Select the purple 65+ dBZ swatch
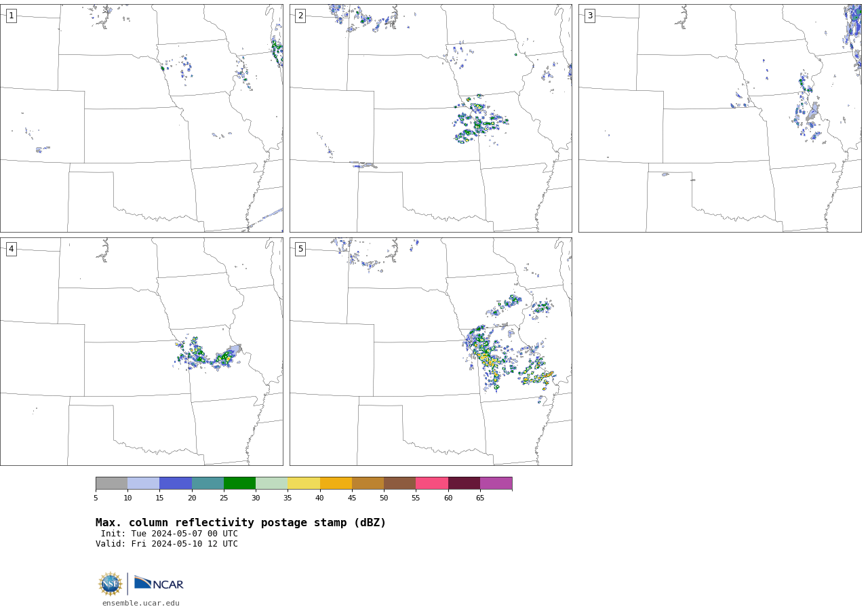Image resolution: width=868 pixels, height=611 pixels. point(496,484)
